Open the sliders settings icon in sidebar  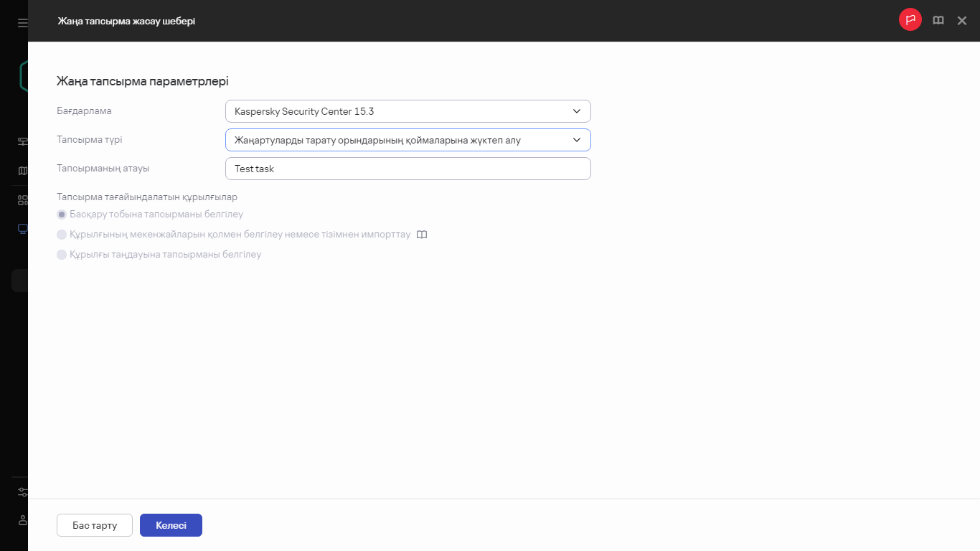(x=22, y=492)
